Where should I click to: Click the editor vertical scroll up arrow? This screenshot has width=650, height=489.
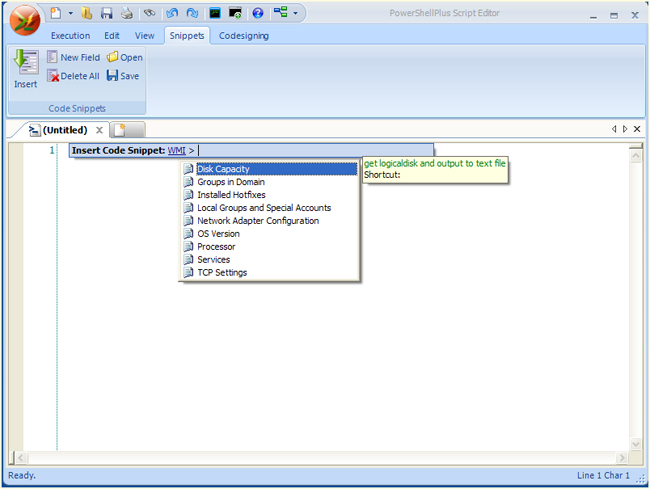[x=636, y=156]
